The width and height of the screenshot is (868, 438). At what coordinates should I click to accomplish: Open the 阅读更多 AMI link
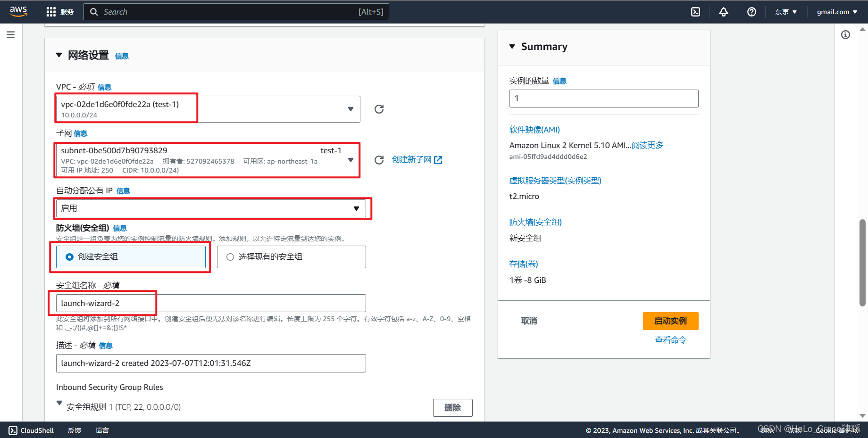click(x=648, y=145)
